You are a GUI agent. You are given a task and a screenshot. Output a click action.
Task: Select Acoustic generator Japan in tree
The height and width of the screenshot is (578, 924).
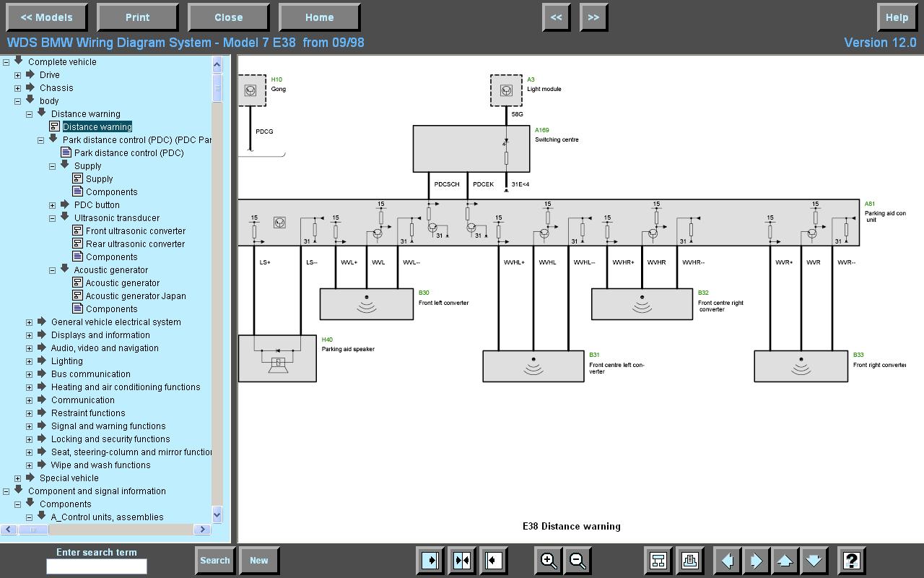click(x=136, y=296)
